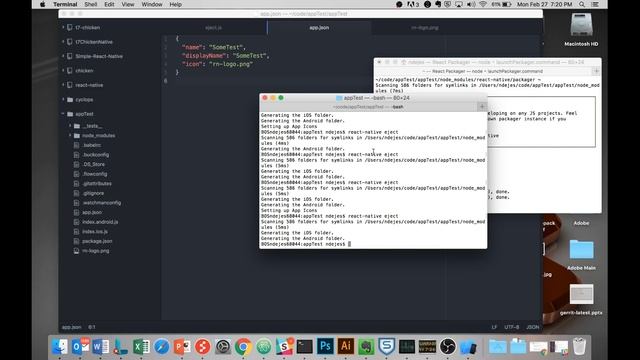
Task: Launch Microsoft Excel from the dock
Action: pos(141,347)
